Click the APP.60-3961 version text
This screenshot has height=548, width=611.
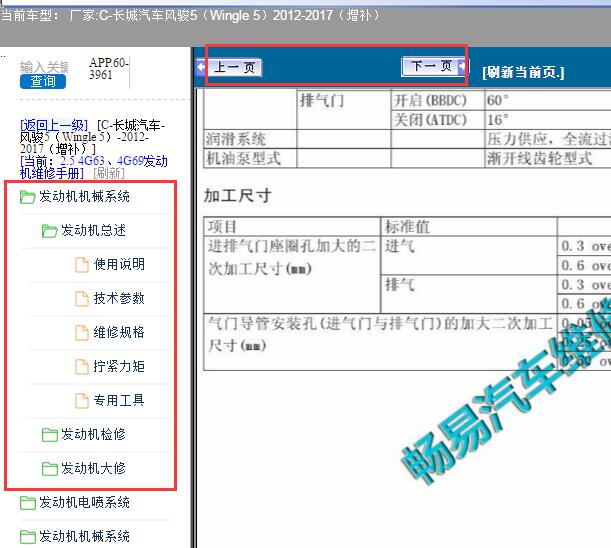(109, 69)
